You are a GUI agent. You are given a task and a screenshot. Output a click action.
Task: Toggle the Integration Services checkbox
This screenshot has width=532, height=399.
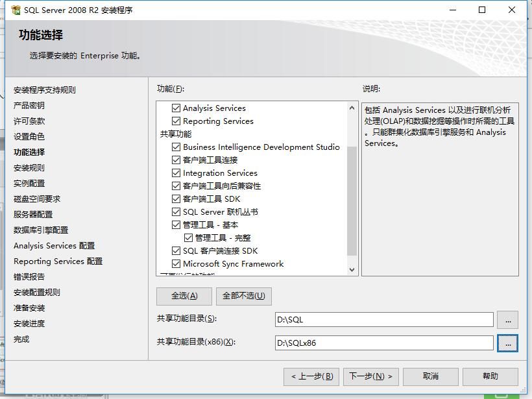pos(176,173)
